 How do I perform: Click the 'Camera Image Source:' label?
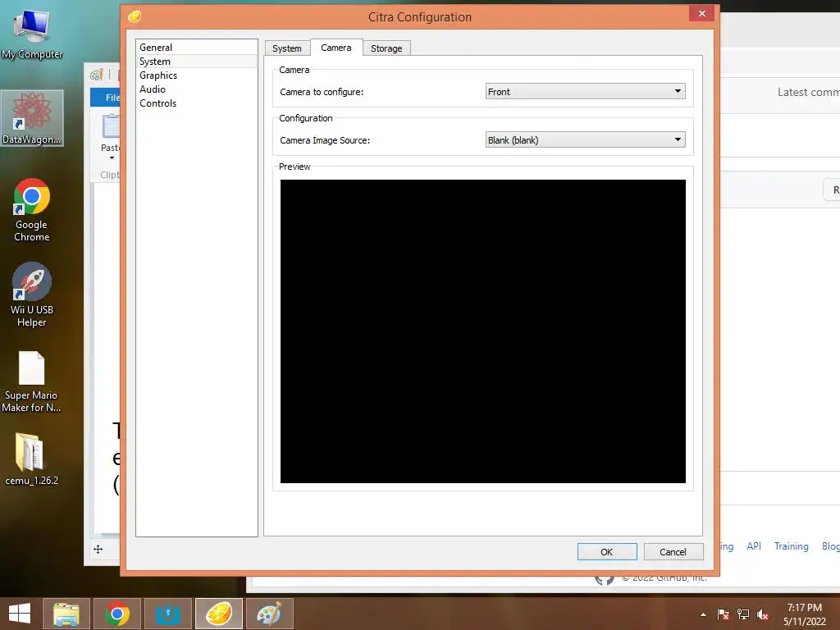(x=325, y=140)
